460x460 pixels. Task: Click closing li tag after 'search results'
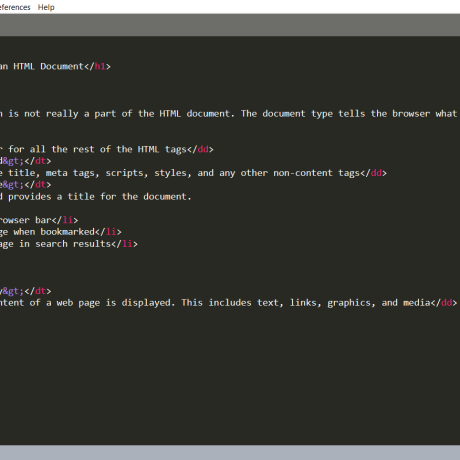click(x=124, y=244)
